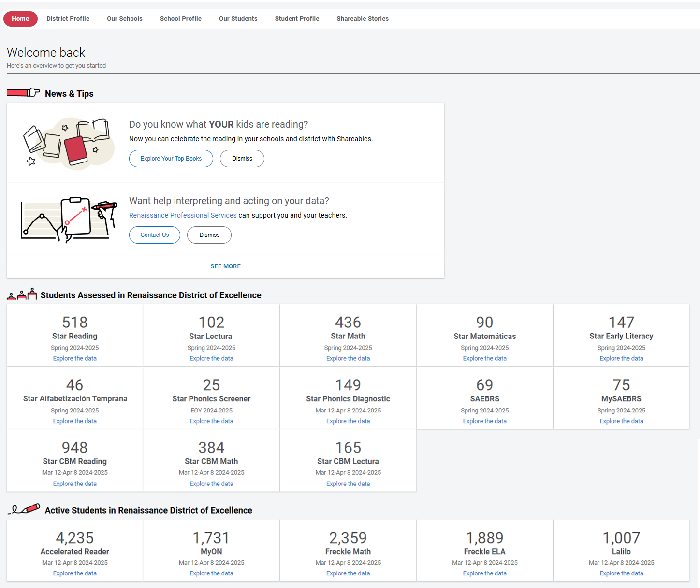Click the pointing hand News & Tips icon

24,92
